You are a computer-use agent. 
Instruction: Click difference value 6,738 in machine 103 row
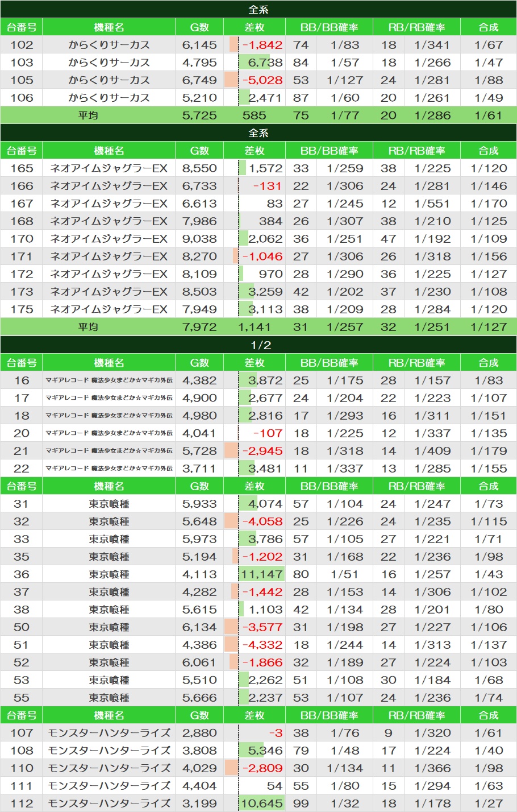pyautogui.click(x=265, y=63)
